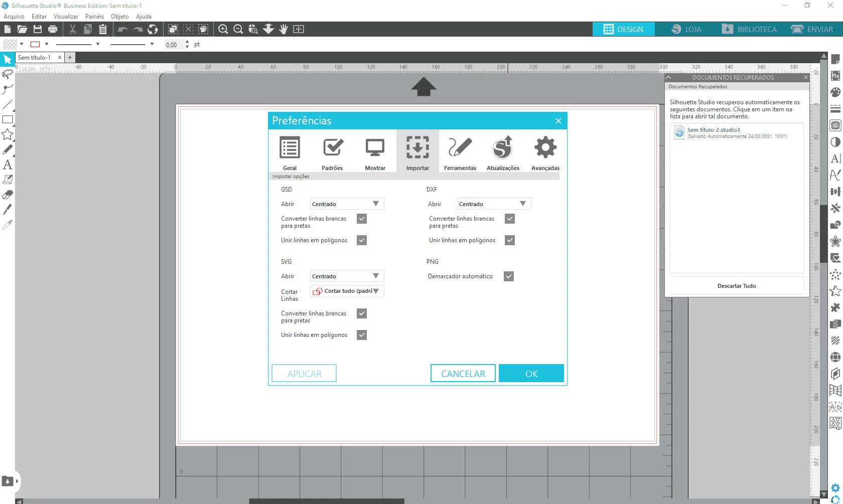This screenshot has height=504, width=843.
Task: Open the second line style dropdown arrow
Action: (152, 44)
